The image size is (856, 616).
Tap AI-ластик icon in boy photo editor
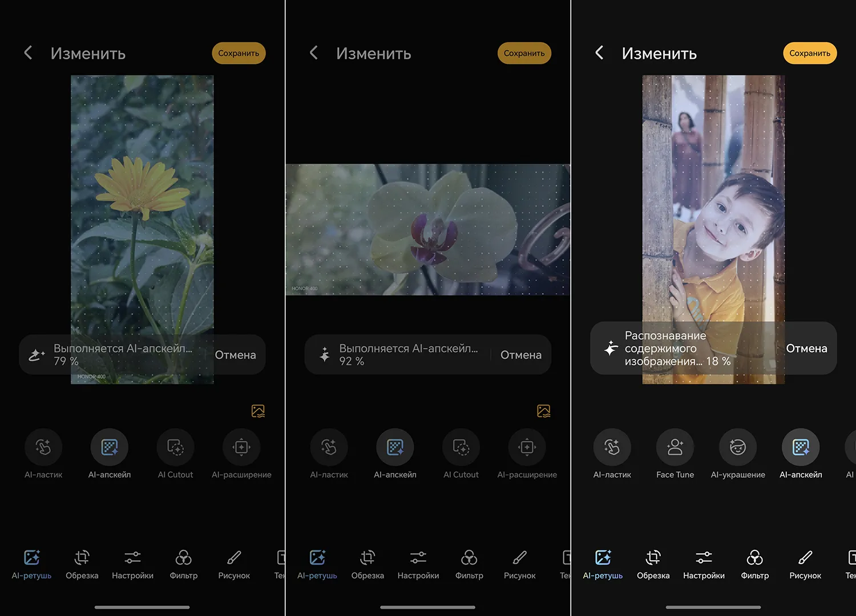coord(612,447)
